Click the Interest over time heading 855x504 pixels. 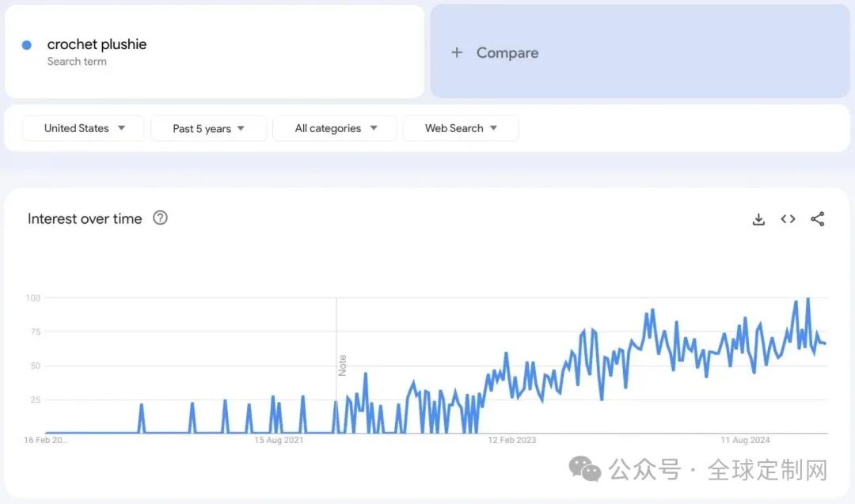click(x=85, y=219)
